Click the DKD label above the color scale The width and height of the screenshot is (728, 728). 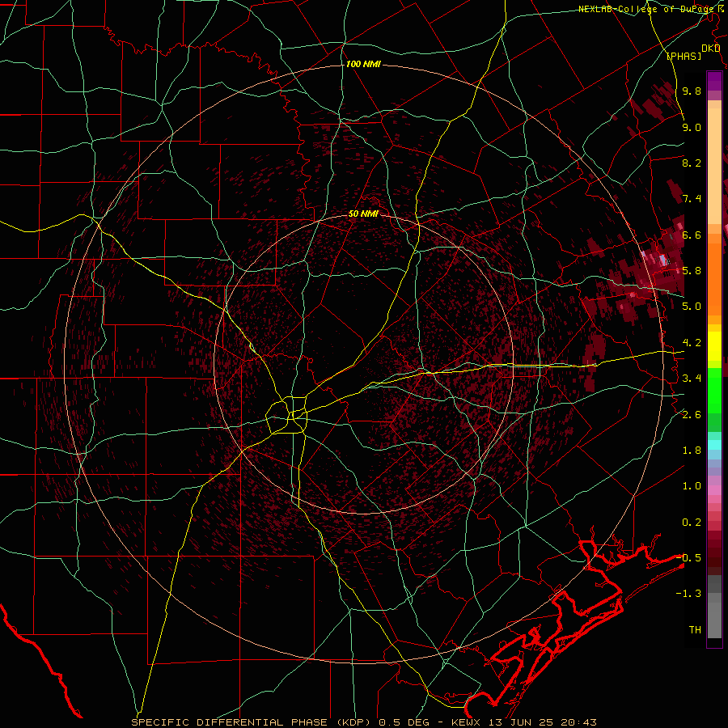(711, 49)
